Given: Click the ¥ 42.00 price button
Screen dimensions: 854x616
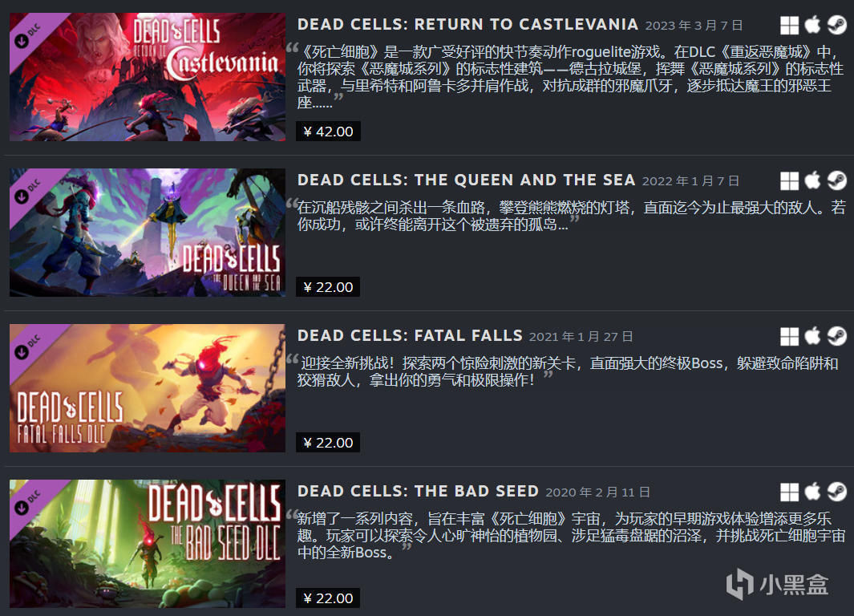Looking at the screenshot, I should [x=329, y=132].
